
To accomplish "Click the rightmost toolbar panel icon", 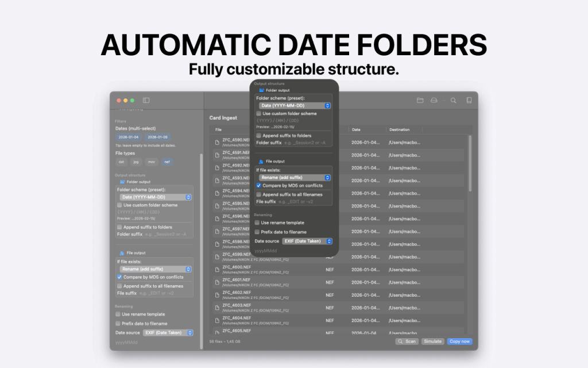I will pyautogui.click(x=469, y=100).
